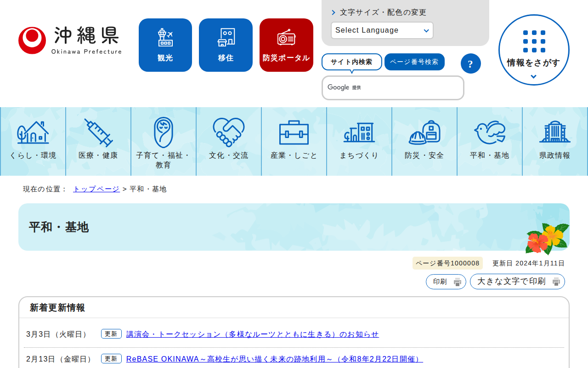Open the 情報をさがす grid menu

[534, 50]
